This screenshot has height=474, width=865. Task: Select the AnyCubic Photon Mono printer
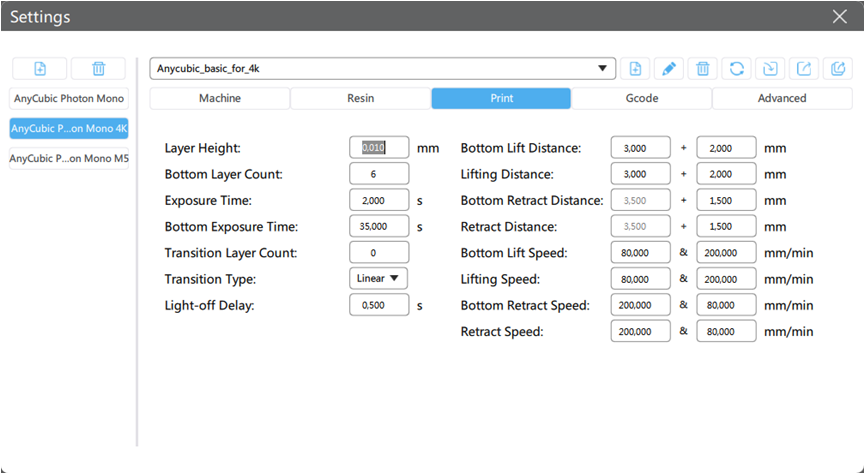[x=69, y=99]
